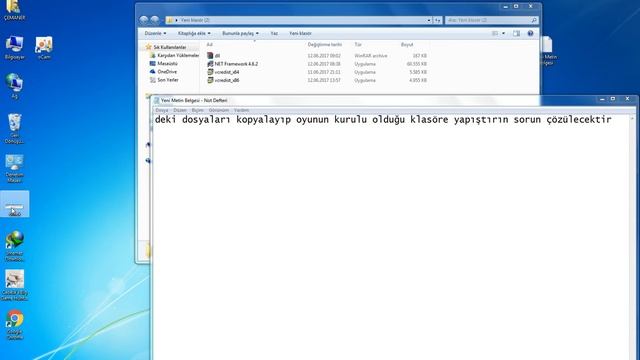Select the NET Framework 4.6.2 file icon

pyautogui.click(x=210, y=64)
